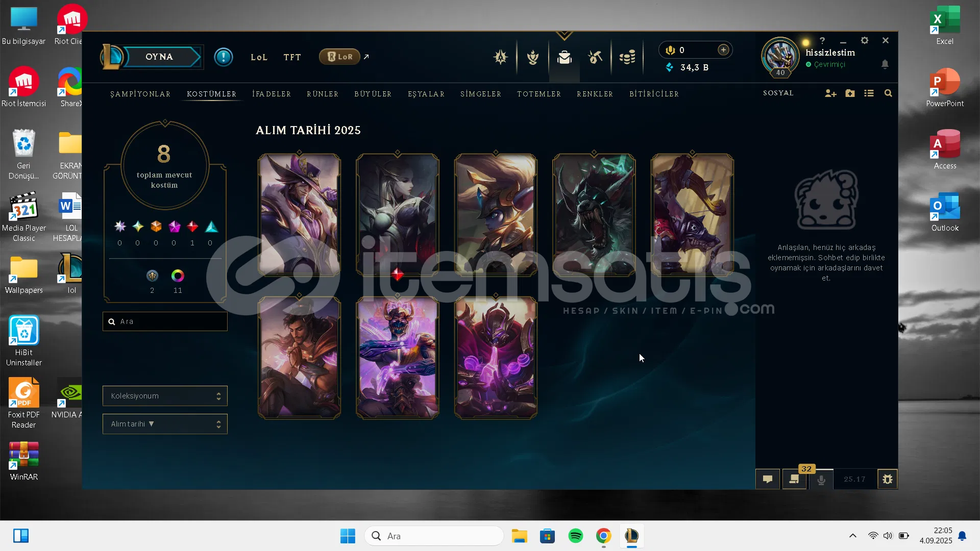980x551 pixels.
Task: Expand the Koleksiyonum dropdown
Action: (165, 396)
